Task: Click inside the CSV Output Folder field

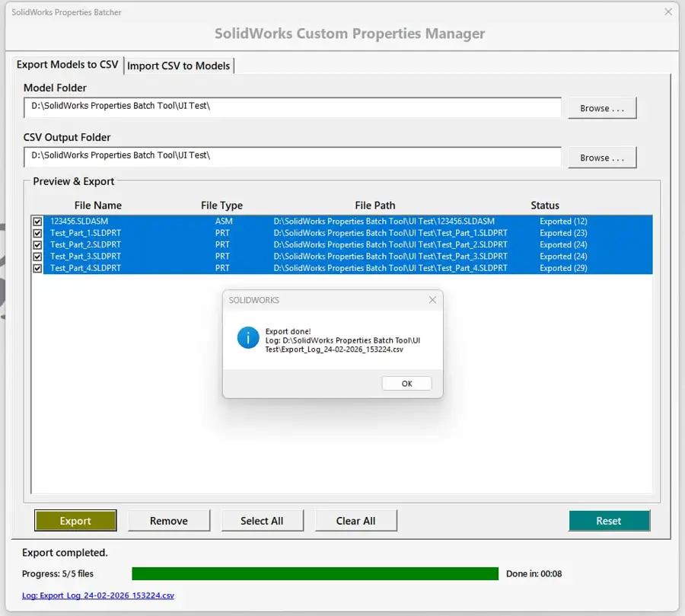Action: tap(289, 158)
